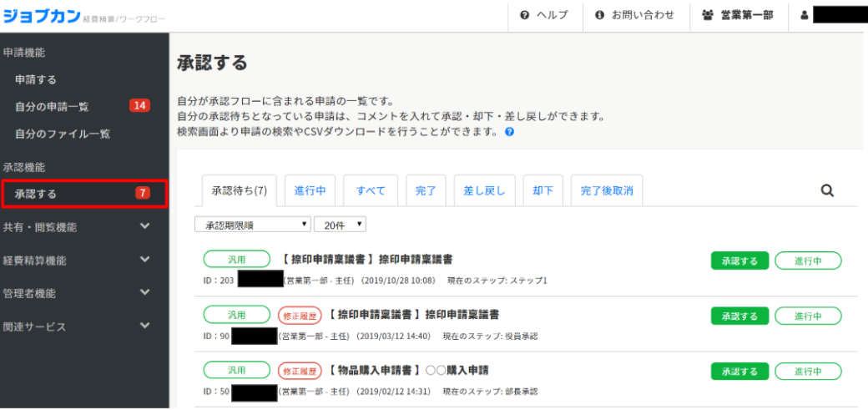
Task: Click text 現在のステップ: 役員承認
Action: [490, 336]
